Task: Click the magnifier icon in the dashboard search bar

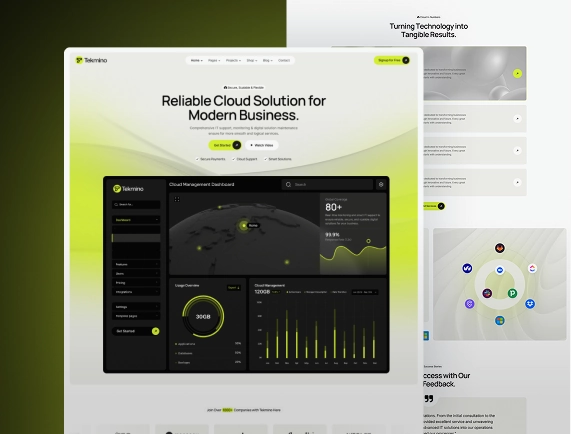Action: 288,185
